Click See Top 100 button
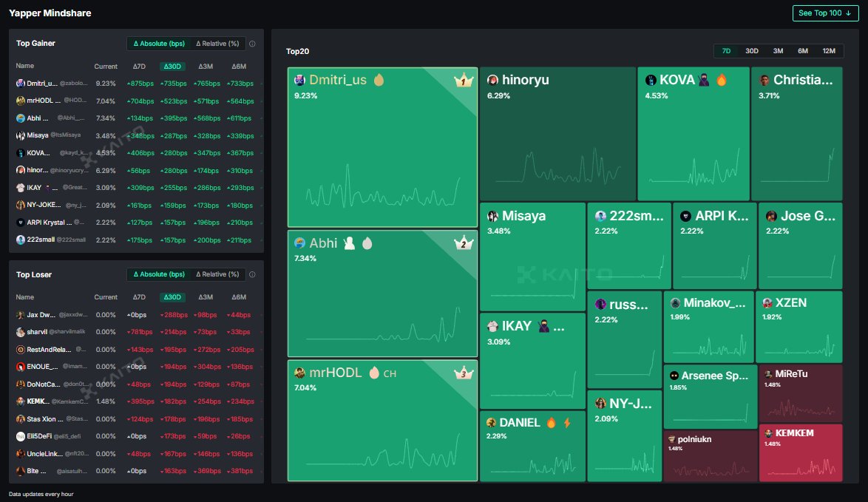Image resolution: width=868 pixels, height=502 pixels. coord(825,13)
